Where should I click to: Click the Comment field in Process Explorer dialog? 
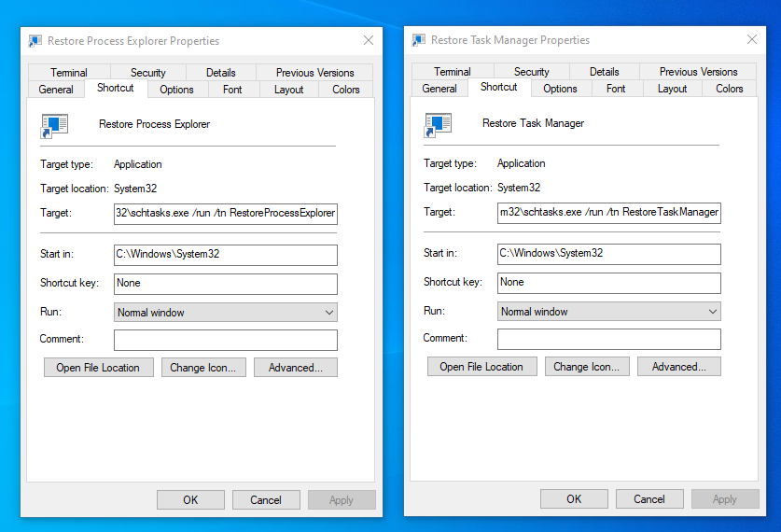click(226, 341)
